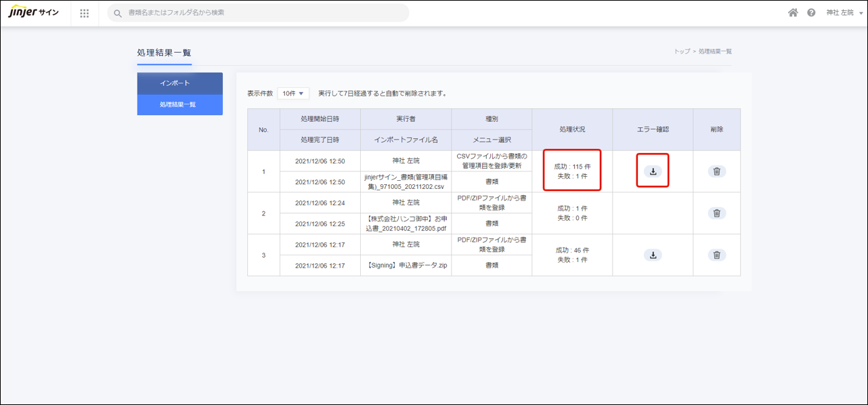Download error file for row 1
The width and height of the screenshot is (868, 405).
(x=653, y=171)
